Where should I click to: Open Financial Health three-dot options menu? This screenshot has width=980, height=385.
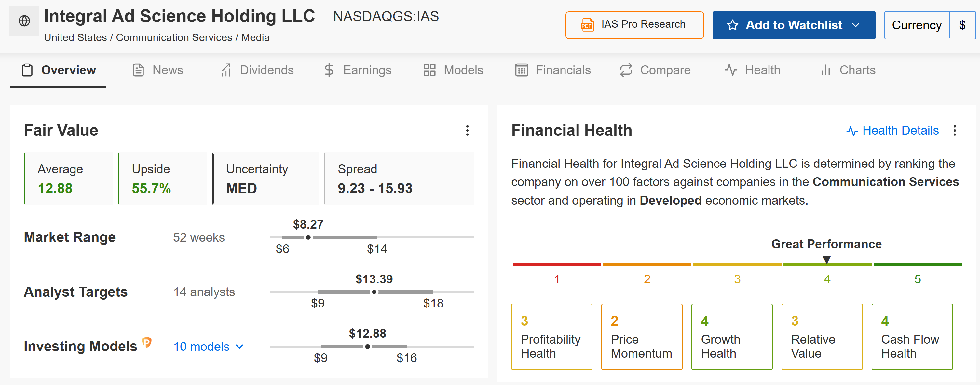(x=954, y=131)
